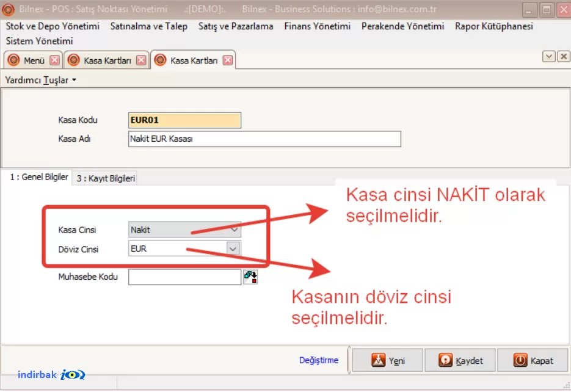Image resolution: width=571 pixels, height=392 pixels.
Task: Click the Kapat button
Action: point(533,360)
